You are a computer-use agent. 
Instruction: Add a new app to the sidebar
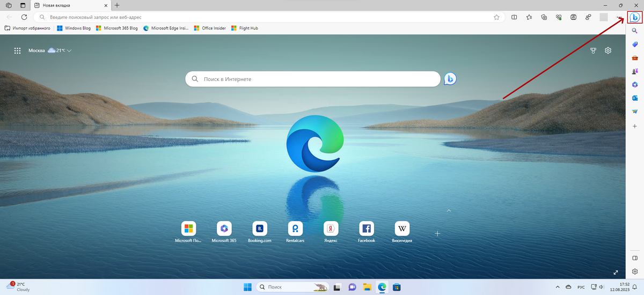635,126
